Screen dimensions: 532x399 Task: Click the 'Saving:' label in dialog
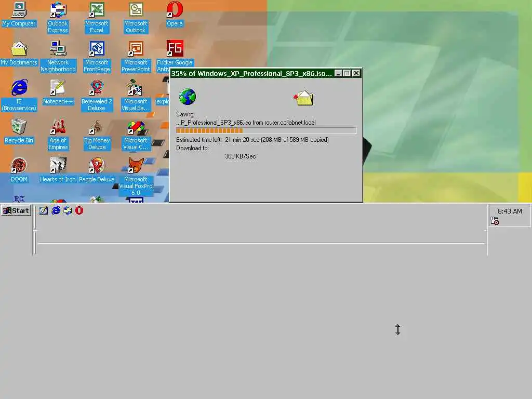185,114
